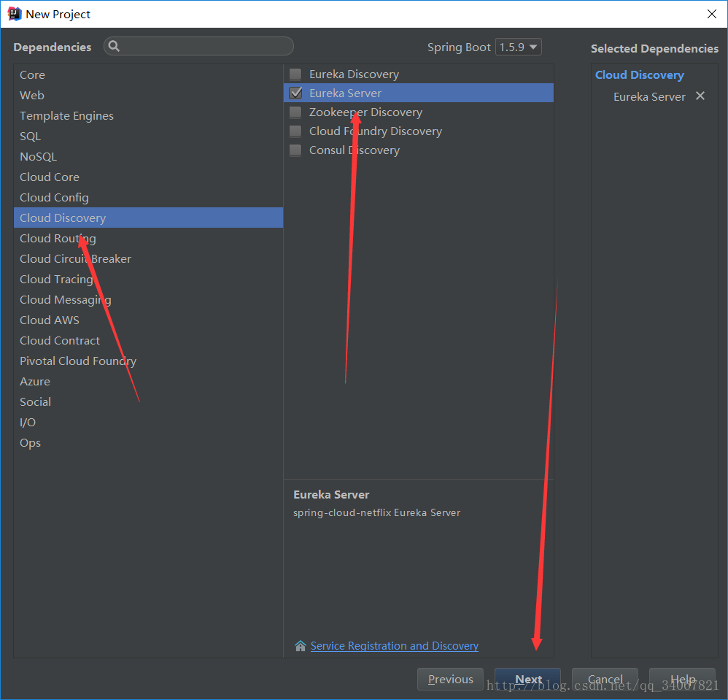Click the IntelliJ logo in title bar

(x=15, y=14)
